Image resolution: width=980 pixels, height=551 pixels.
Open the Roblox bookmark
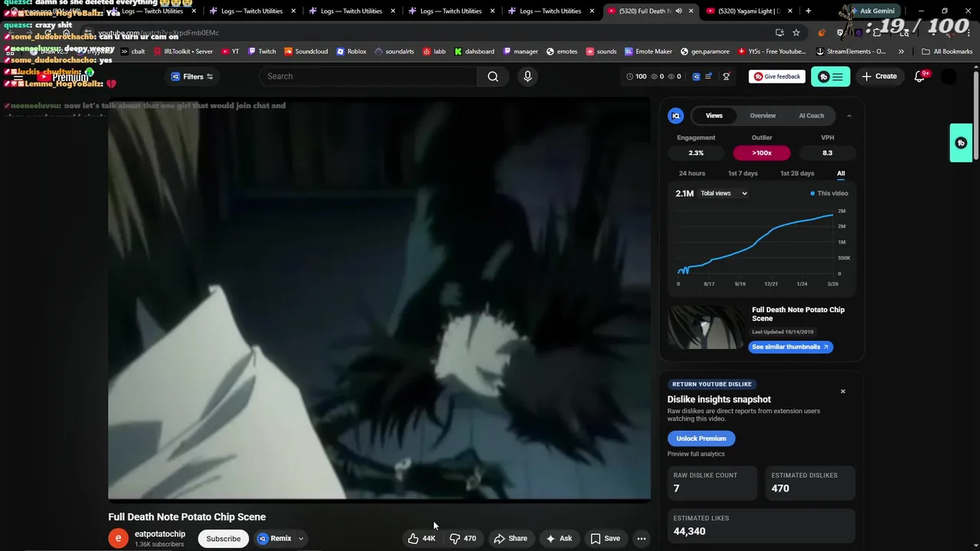click(351, 51)
